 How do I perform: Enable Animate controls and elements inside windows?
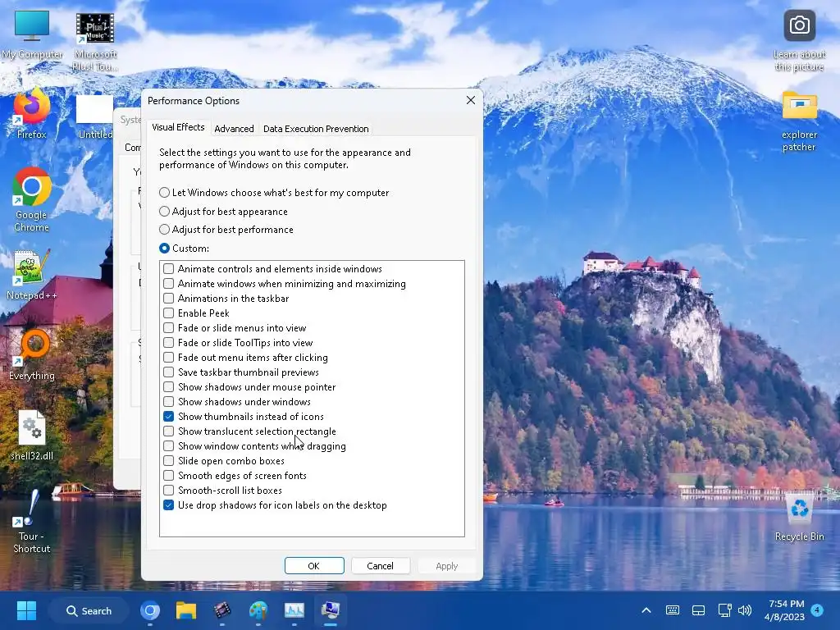[168, 268]
